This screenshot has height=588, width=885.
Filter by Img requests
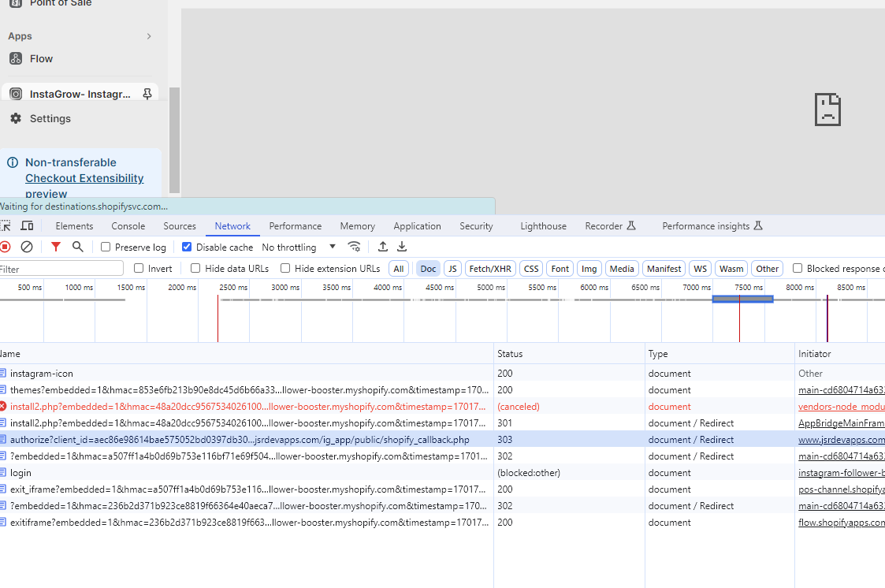pyautogui.click(x=589, y=269)
